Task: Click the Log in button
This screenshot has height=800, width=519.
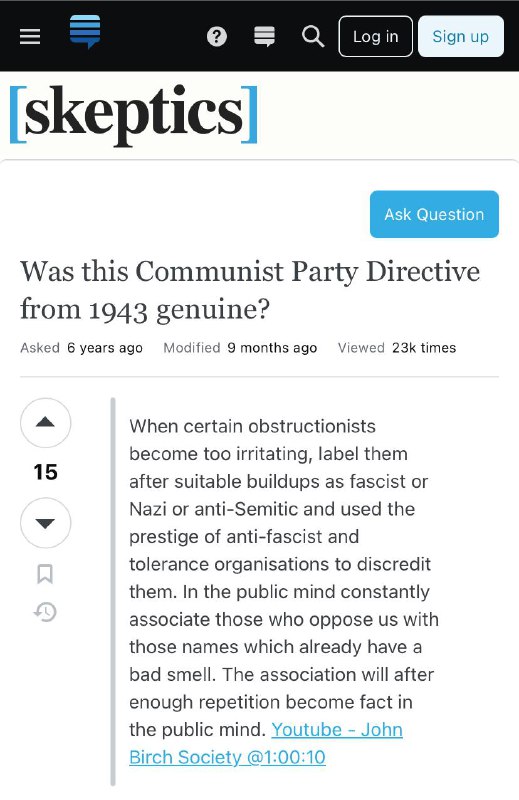Action: [376, 36]
